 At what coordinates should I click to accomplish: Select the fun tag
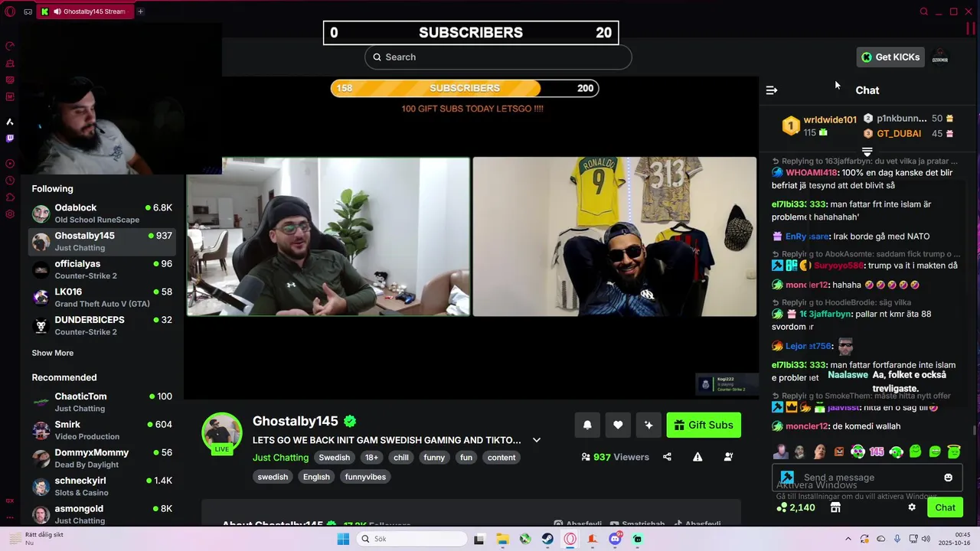click(x=466, y=458)
